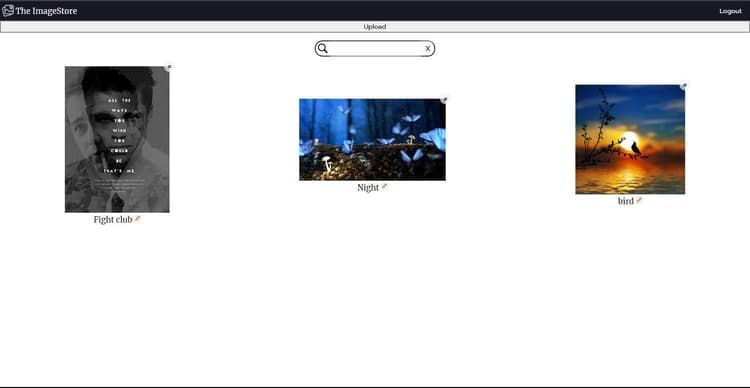Click the ImageStore logo icon
The image size is (750, 388).
(x=8, y=11)
